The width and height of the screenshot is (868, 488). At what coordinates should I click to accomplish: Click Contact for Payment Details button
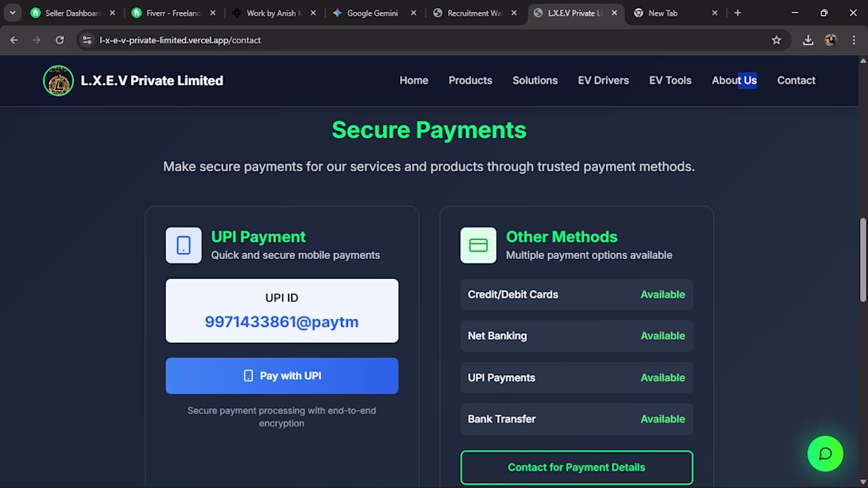point(577,467)
